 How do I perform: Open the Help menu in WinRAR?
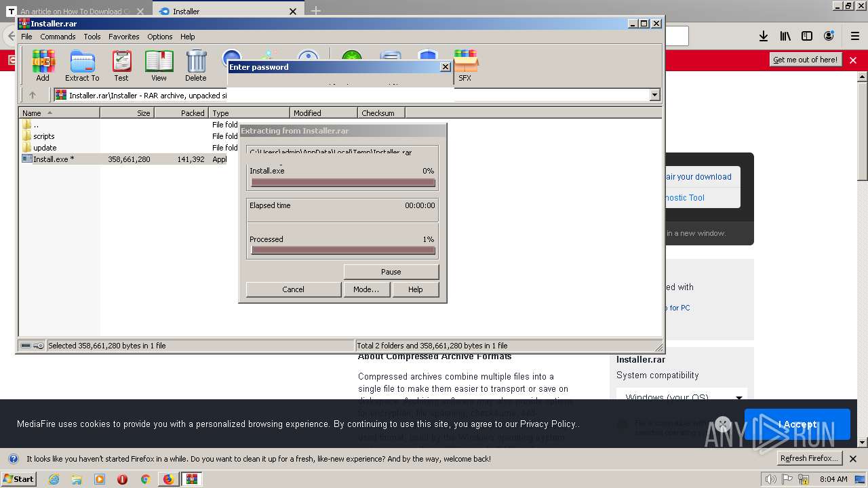coord(188,37)
